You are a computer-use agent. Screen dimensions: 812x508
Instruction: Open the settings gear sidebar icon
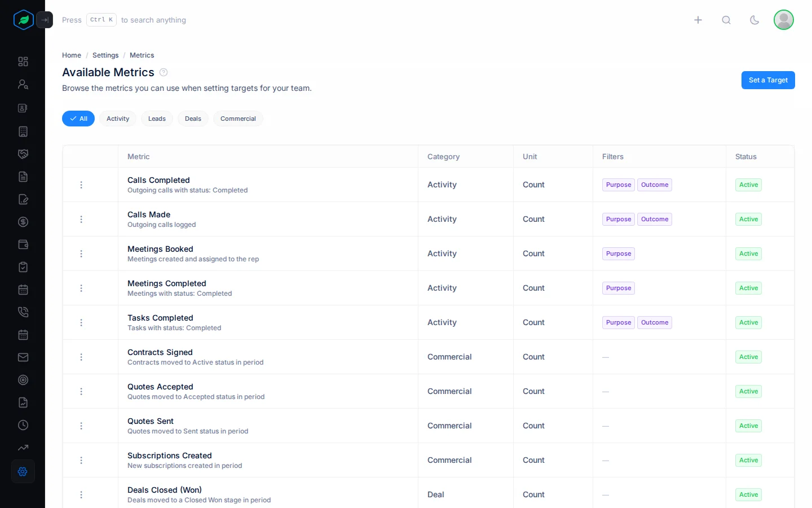point(23,471)
